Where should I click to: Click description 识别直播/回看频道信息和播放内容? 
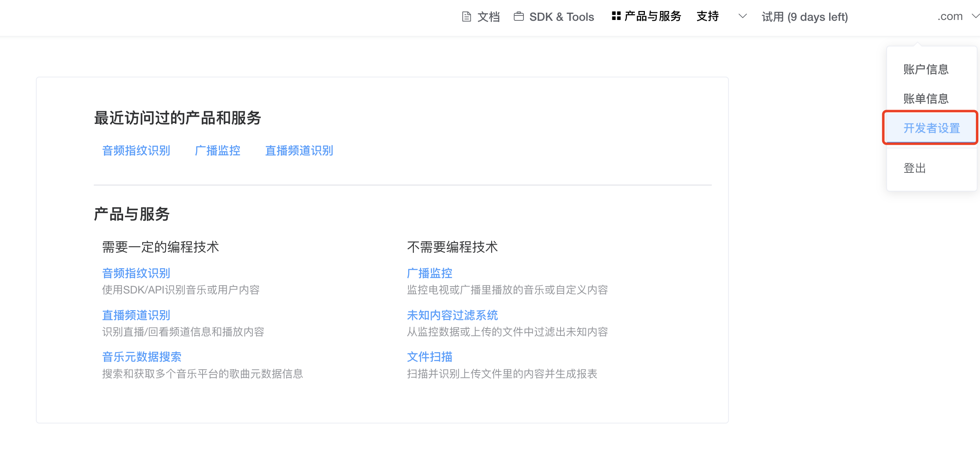[183, 332]
